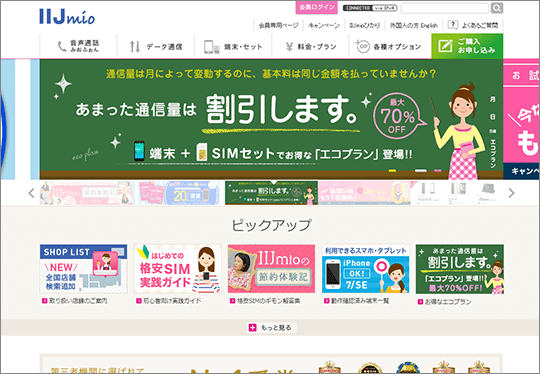540x374 pixels.
Task: Open the キャンペーン menu item
Action: point(324,25)
